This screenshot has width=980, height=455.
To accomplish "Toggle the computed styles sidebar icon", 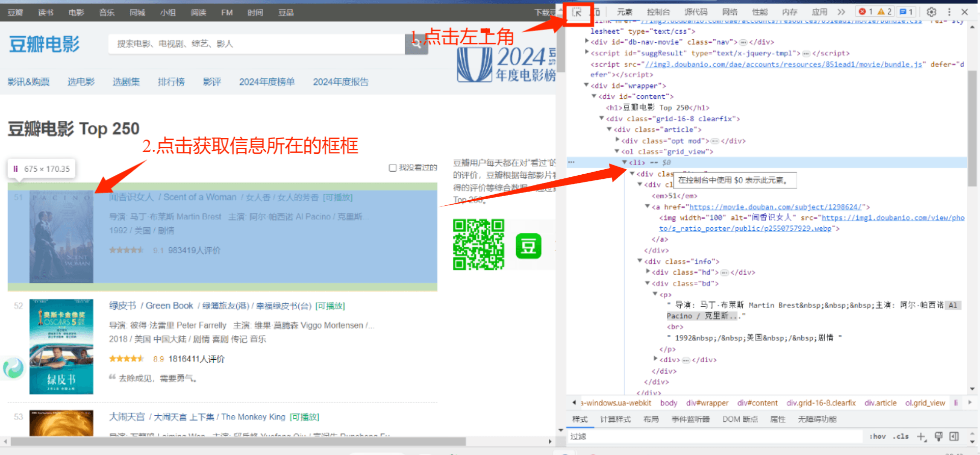I will coord(954,436).
